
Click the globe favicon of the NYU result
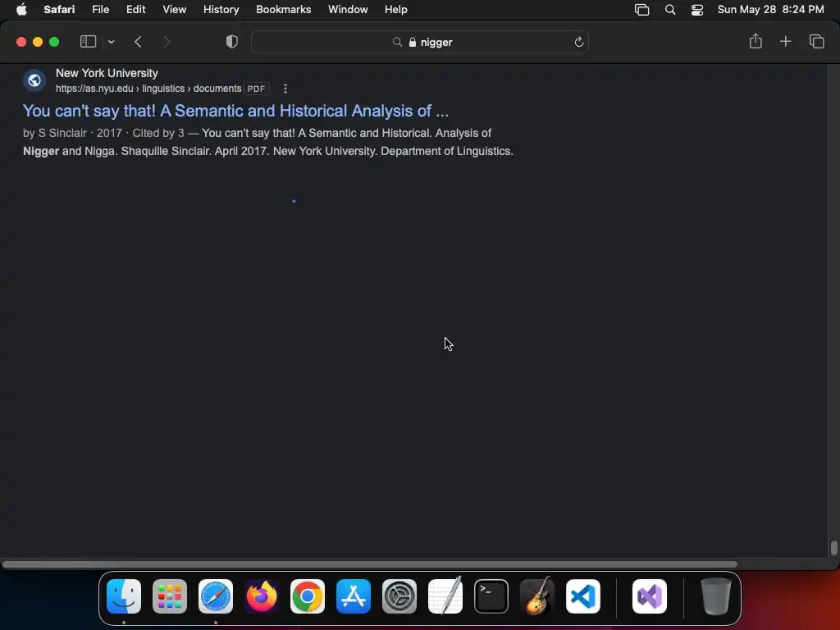pos(34,80)
